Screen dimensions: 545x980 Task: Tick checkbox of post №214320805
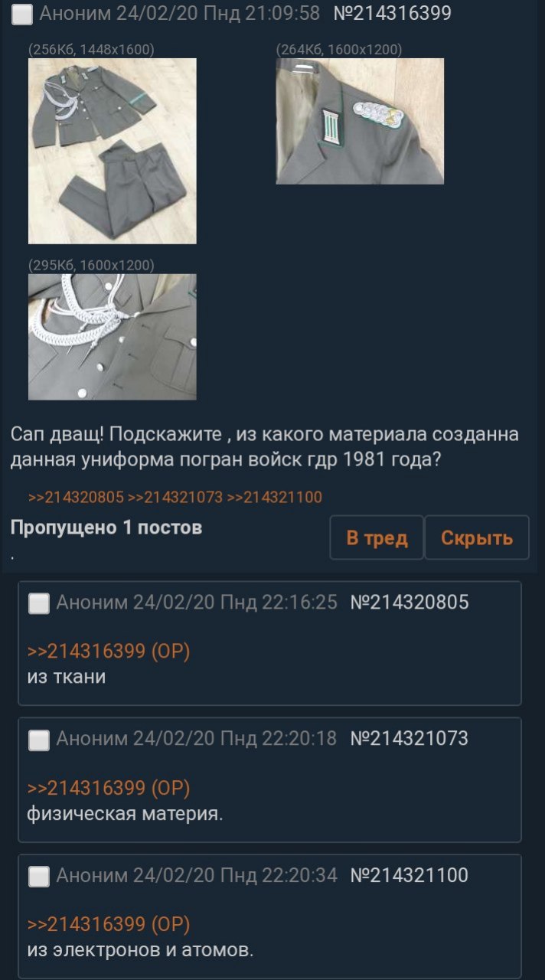[39, 603]
